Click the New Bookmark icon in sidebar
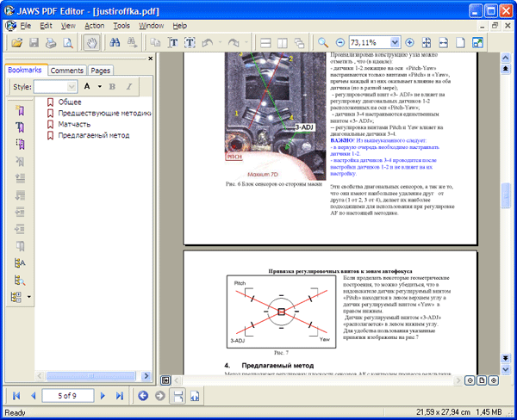 point(20,110)
